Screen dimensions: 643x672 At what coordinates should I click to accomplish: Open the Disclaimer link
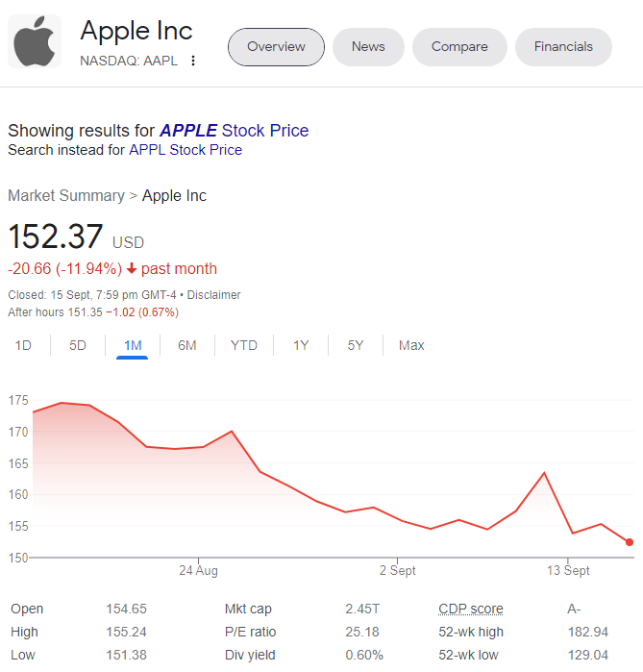(x=213, y=295)
